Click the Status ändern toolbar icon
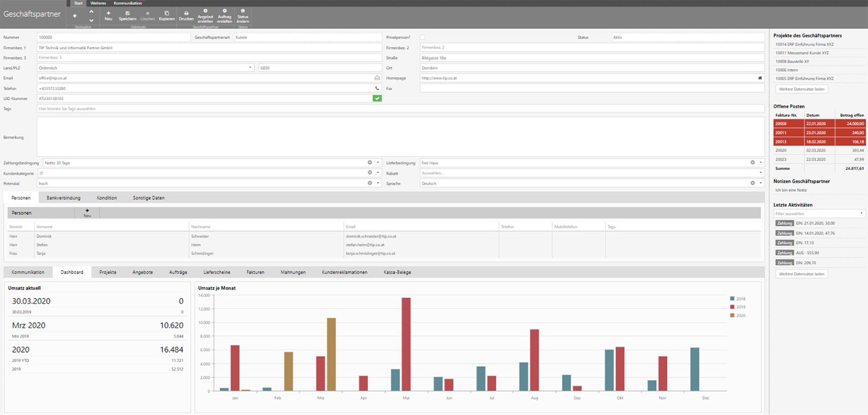 (242, 10)
